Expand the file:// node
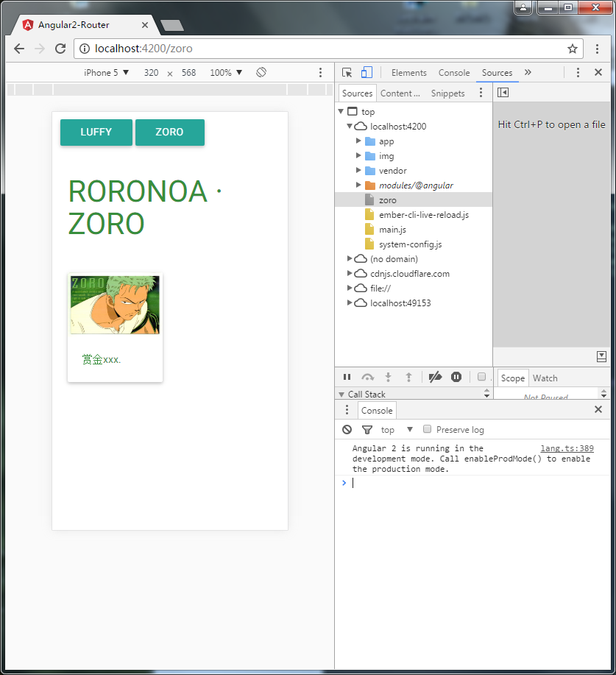The height and width of the screenshot is (675, 616). (350, 288)
